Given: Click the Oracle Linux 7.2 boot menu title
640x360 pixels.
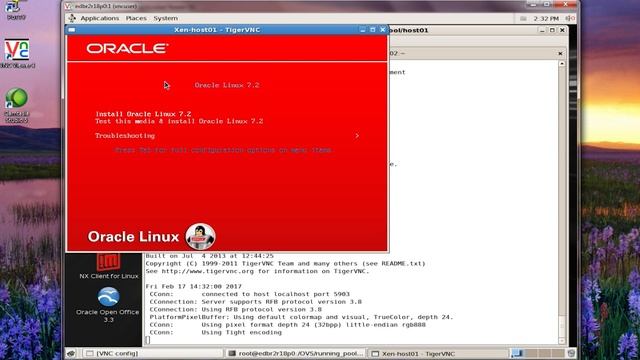Looking at the screenshot, I should tap(227, 85).
